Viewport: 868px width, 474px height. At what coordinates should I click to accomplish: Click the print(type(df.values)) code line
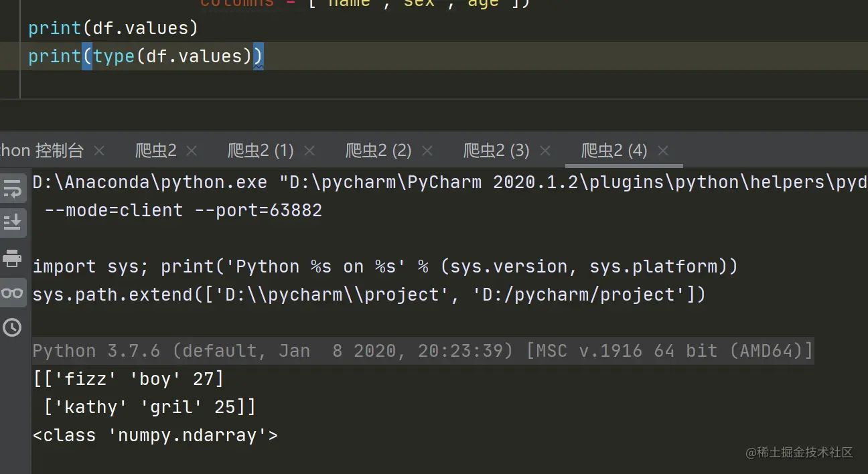click(x=146, y=56)
